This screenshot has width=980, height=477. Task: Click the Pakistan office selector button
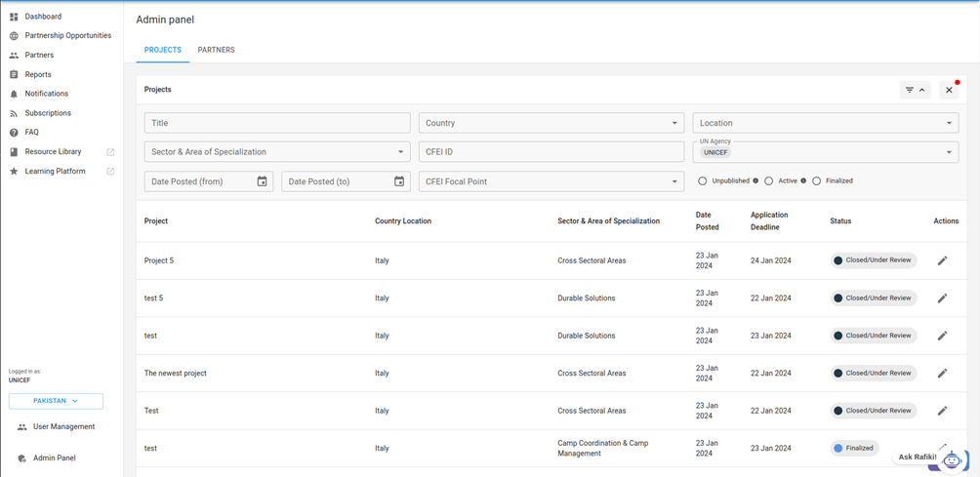point(56,401)
